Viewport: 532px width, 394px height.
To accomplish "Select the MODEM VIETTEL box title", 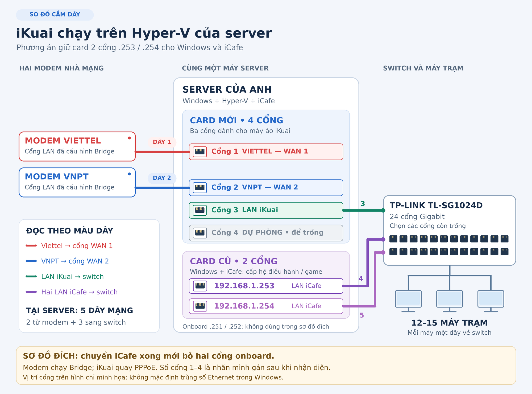I will pos(63,141).
